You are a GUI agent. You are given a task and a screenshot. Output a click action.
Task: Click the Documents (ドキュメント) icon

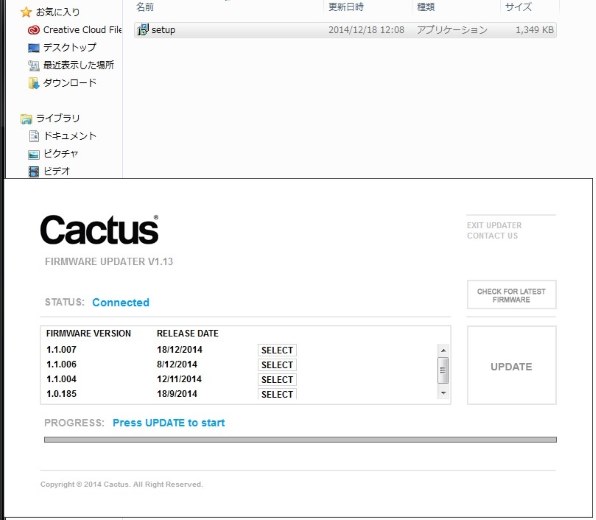(34, 136)
